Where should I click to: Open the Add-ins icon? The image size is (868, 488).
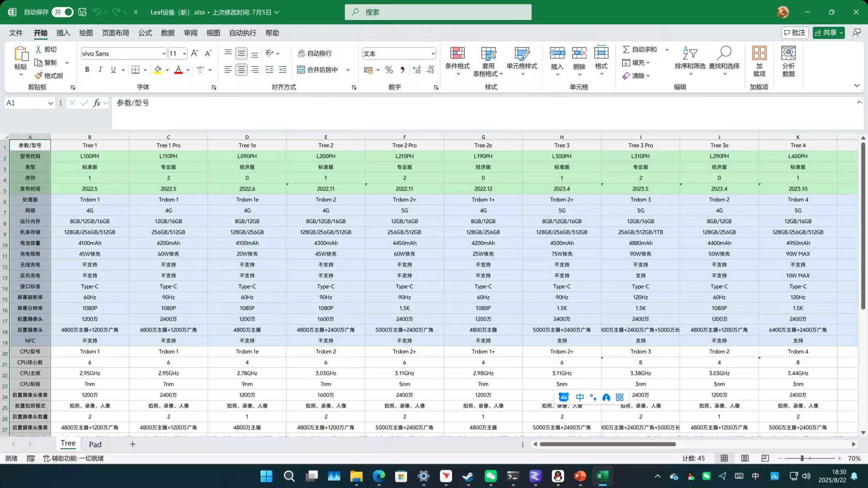[x=759, y=53]
